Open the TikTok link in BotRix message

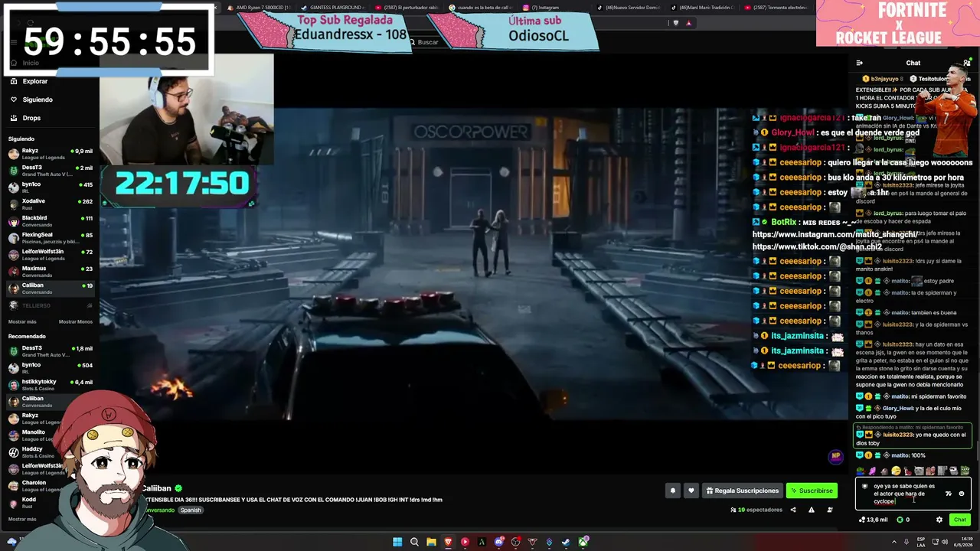[817, 246]
